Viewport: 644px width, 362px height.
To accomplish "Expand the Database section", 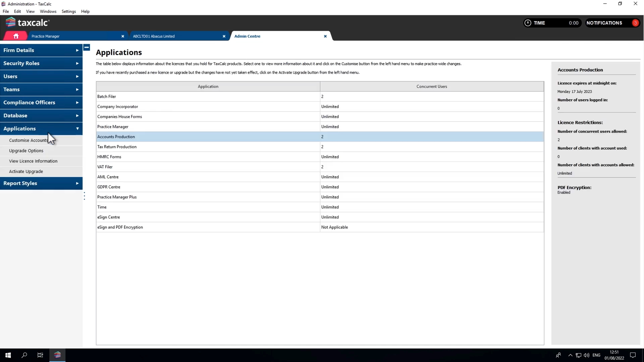I will click(41, 116).
